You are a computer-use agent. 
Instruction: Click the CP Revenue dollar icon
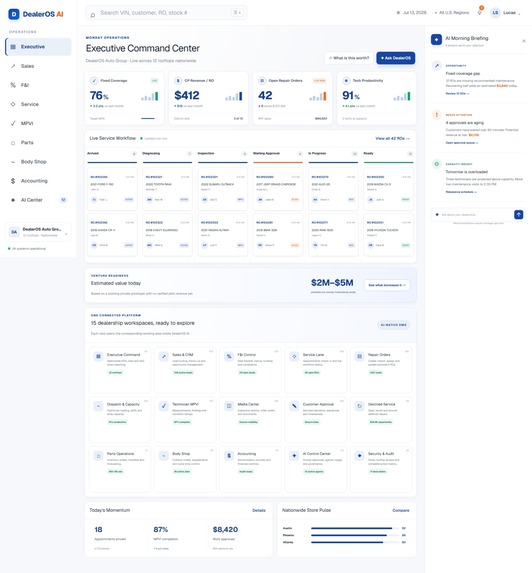tap(178, 80)
